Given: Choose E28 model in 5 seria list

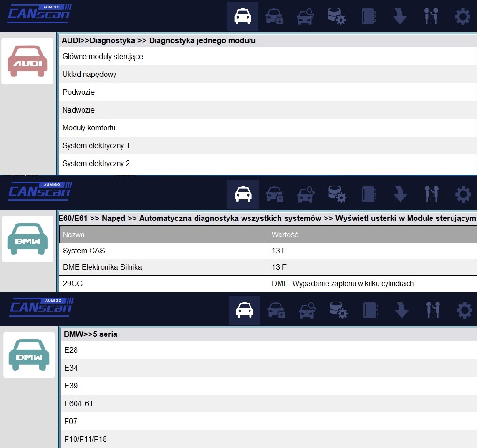Looking at the screenshot, I should 269,350.
